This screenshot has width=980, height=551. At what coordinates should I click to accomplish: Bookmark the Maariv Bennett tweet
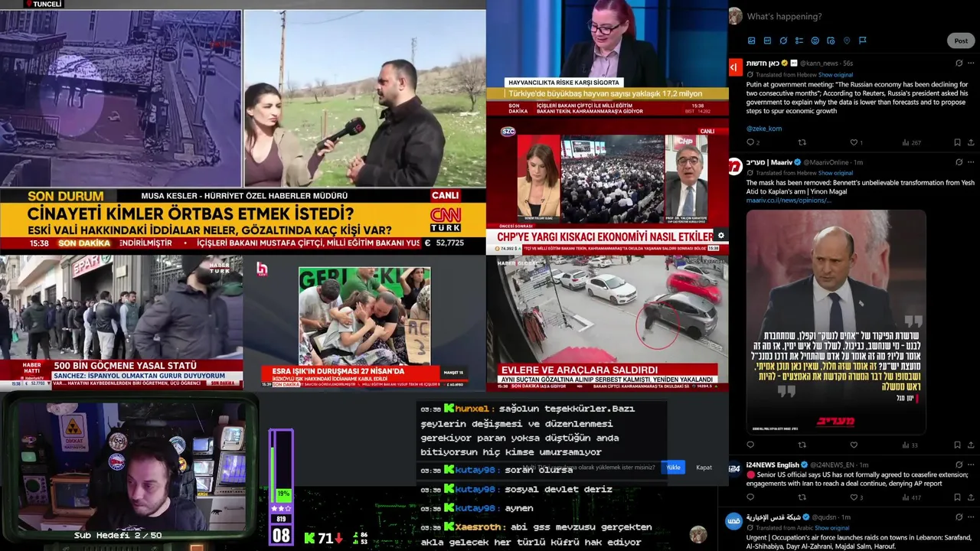pos(957,445)
